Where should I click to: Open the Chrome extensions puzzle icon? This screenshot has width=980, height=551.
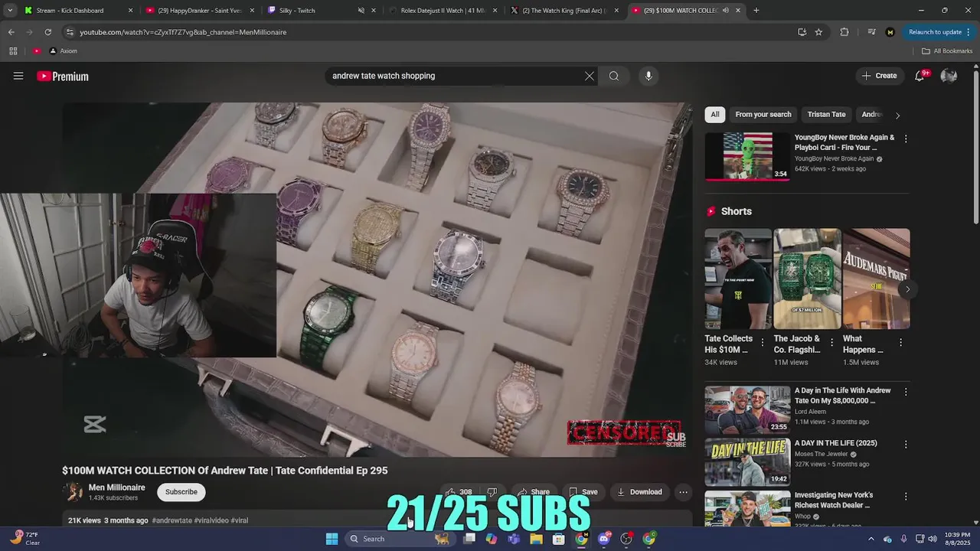[844, 32]
